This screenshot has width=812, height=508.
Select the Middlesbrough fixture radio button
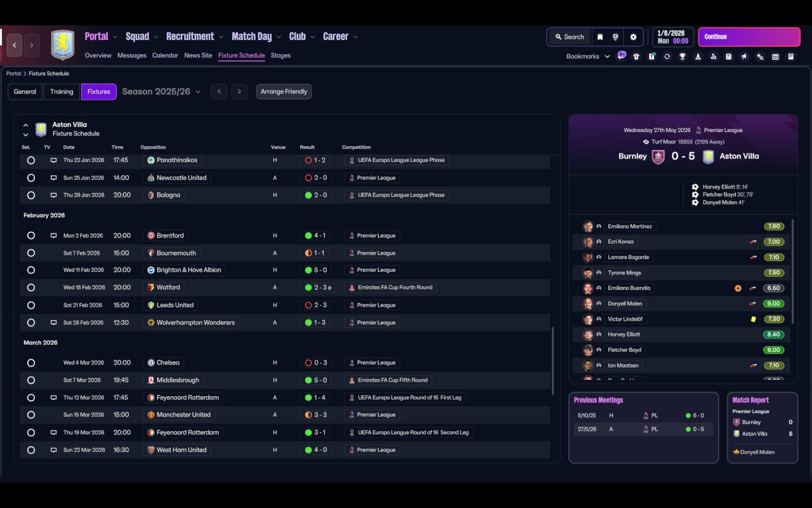[31, 380]
